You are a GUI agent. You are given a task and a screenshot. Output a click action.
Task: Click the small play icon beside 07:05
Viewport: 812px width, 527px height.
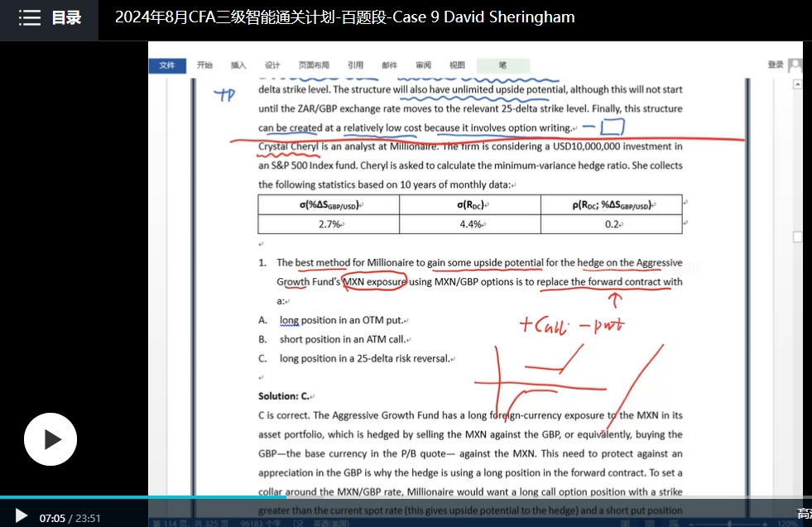(x=21, y=515)
